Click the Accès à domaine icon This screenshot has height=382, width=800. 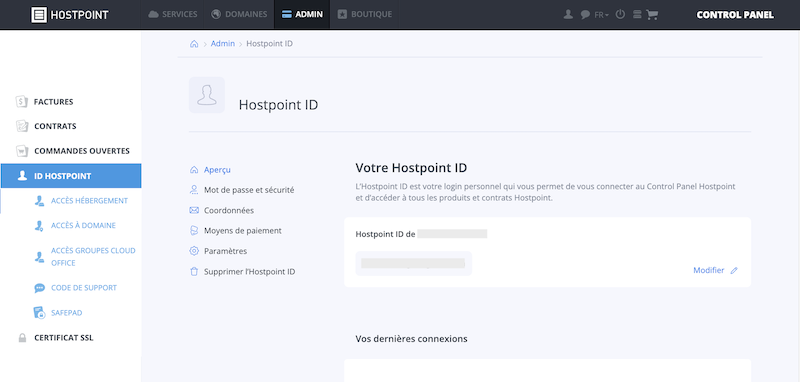point(39,226)
